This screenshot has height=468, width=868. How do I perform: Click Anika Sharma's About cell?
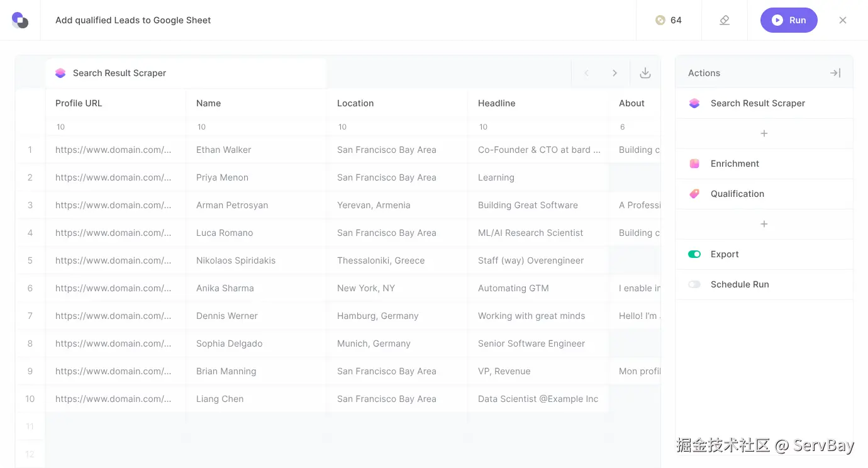635,288
